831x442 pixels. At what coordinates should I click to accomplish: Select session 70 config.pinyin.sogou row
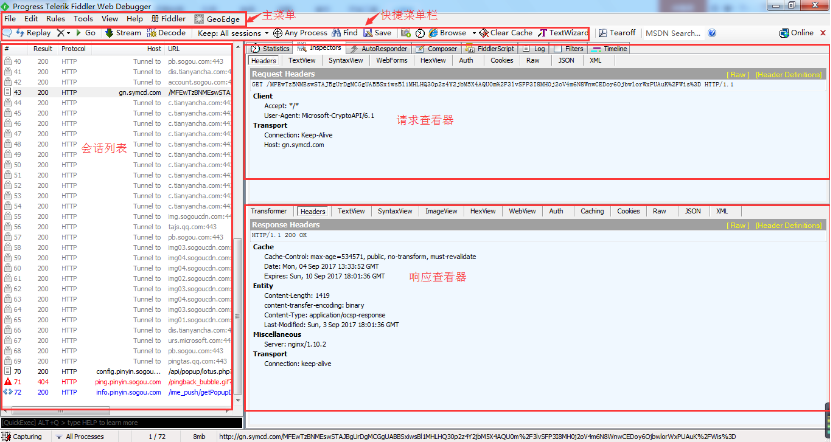click(117, 372)
